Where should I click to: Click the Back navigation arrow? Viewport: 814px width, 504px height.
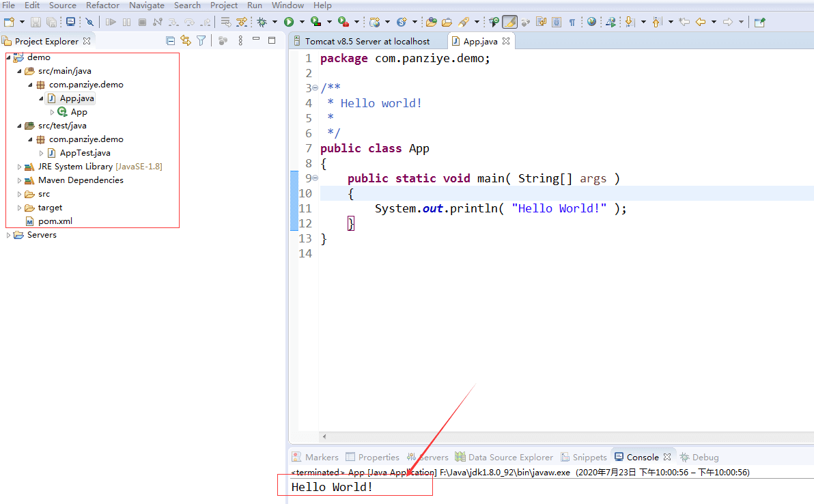tap(701, 22)
